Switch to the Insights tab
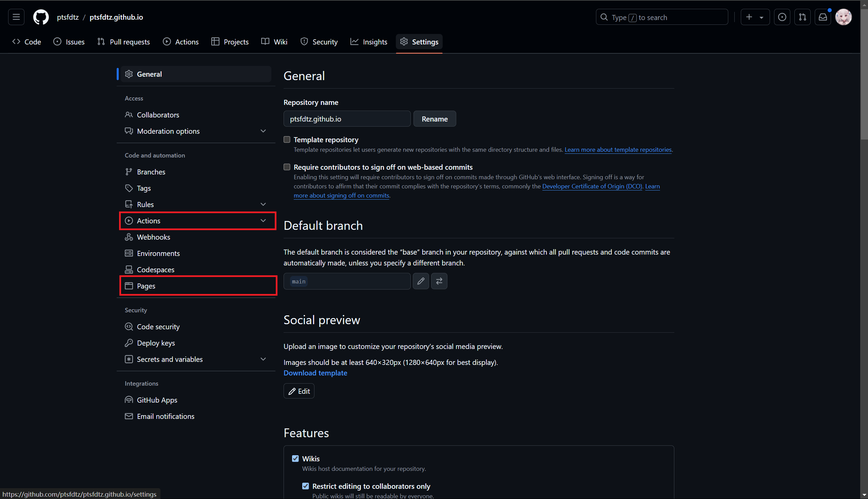Image resolution: width=868 pixels, height=499 pixels. point(369,42)
